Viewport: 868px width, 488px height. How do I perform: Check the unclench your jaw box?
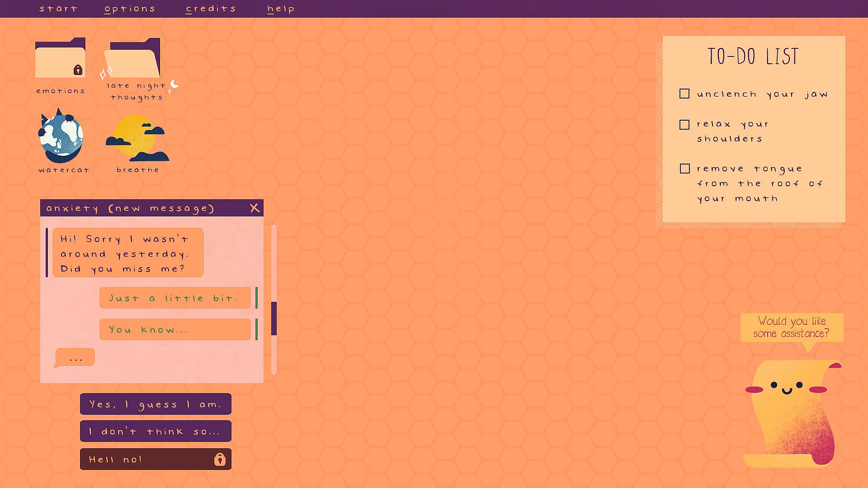coord(684,94)
